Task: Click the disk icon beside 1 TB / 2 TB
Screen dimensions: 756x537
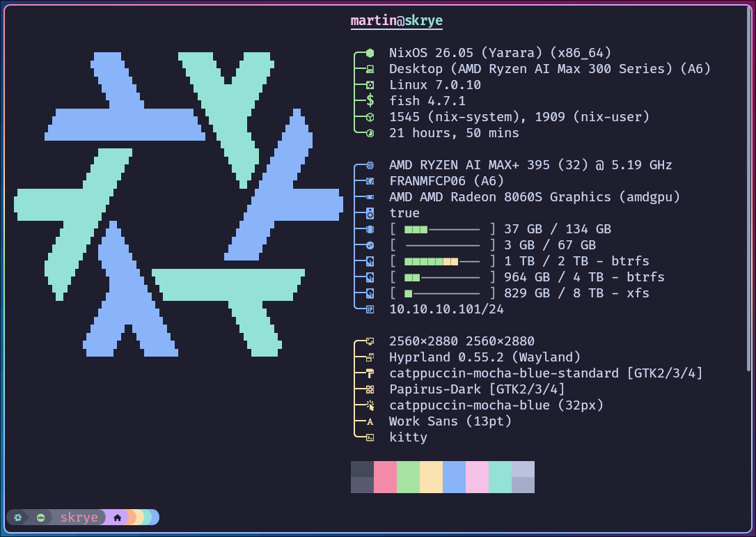Action: [x=370, y=261]
